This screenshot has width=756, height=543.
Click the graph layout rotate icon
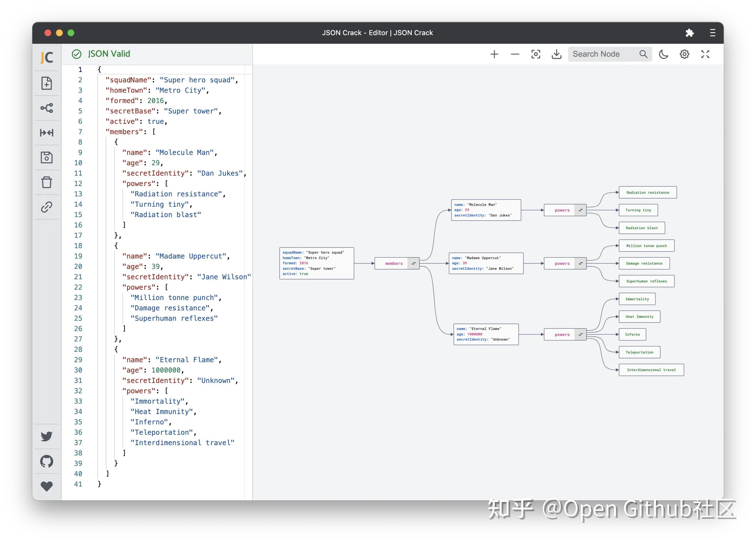pos(47,108)
